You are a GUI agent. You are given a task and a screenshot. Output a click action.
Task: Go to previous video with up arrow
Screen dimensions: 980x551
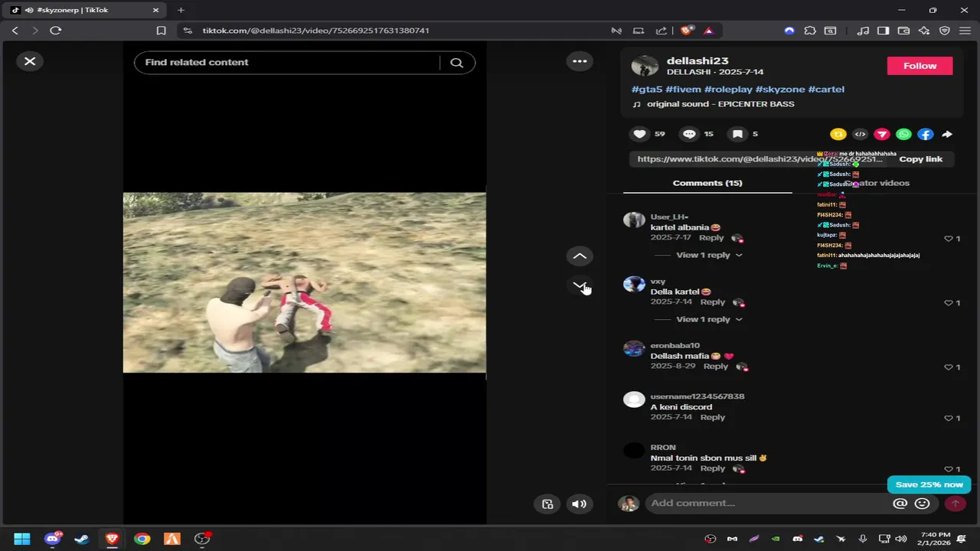click(580, 256)
